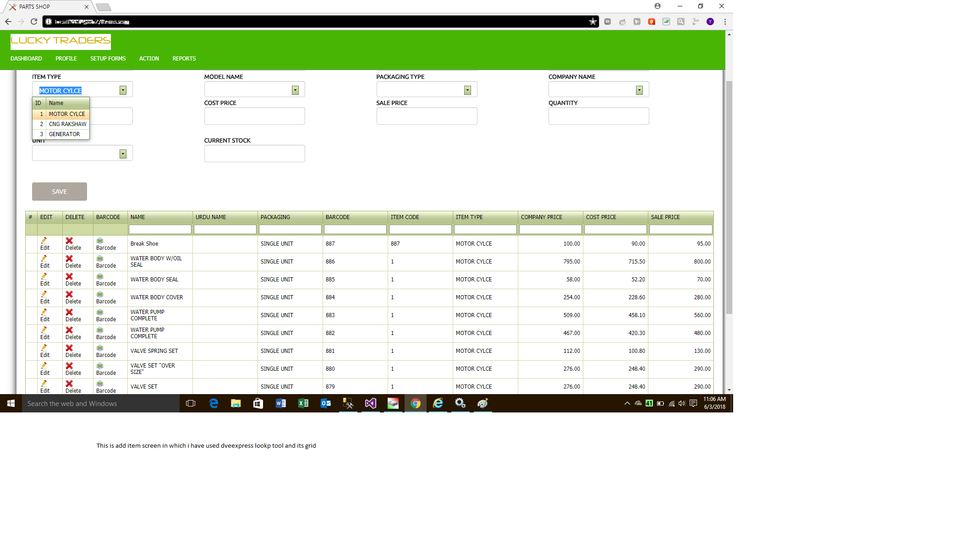Click the COST PRICE input field
Viewport: 976px width, 560px height.
coord(254,116)
